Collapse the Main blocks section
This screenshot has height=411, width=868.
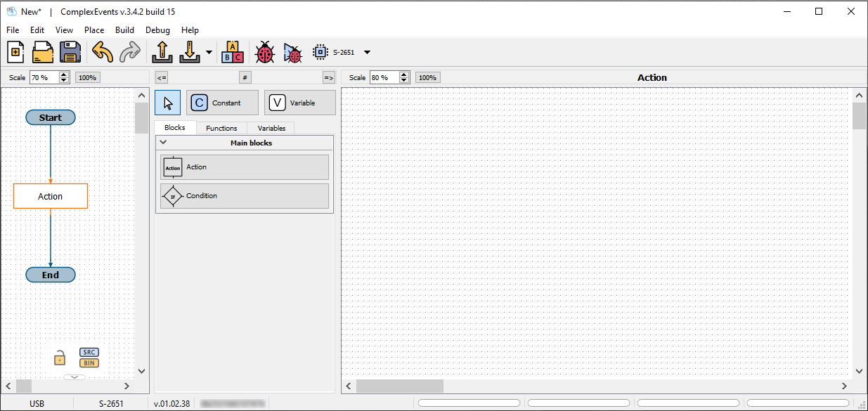coord(164,143)
